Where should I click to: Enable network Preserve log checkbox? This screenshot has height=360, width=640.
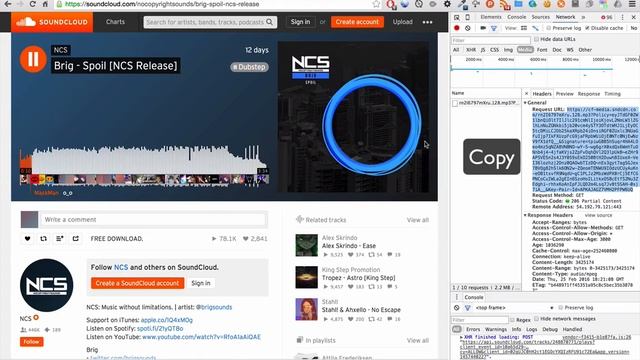tap(549, 28)
